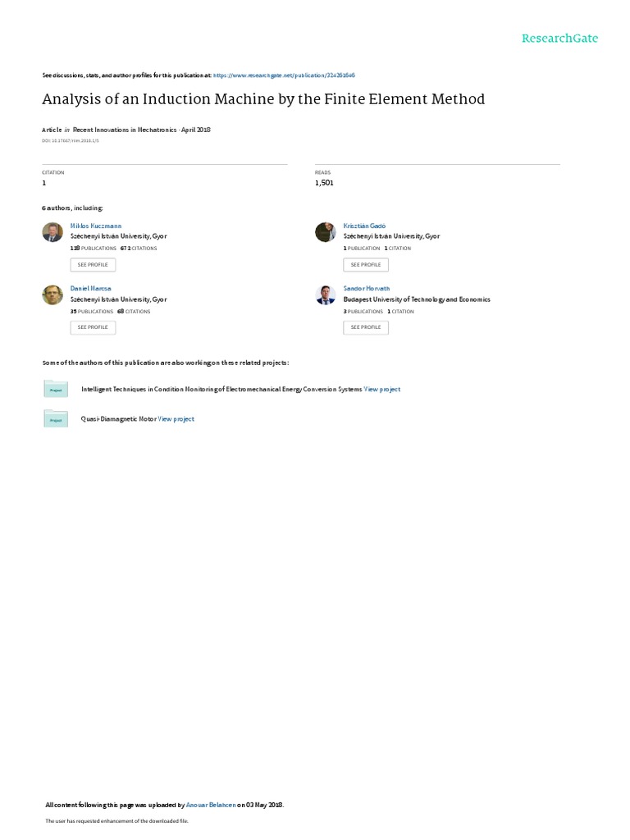Click Daniel Marcsa's profile photo
Screen dimensions: 630x840
pyautogui.click(x=52, y=295)
